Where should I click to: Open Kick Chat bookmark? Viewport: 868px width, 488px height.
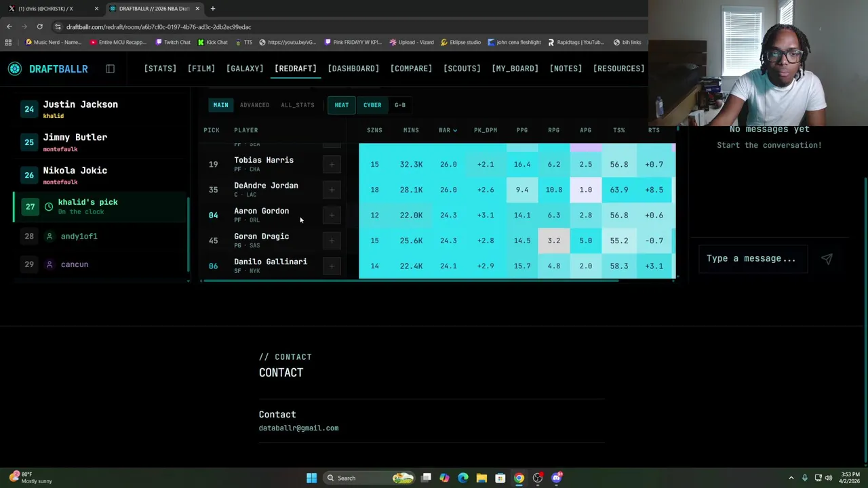pos(213,42)
